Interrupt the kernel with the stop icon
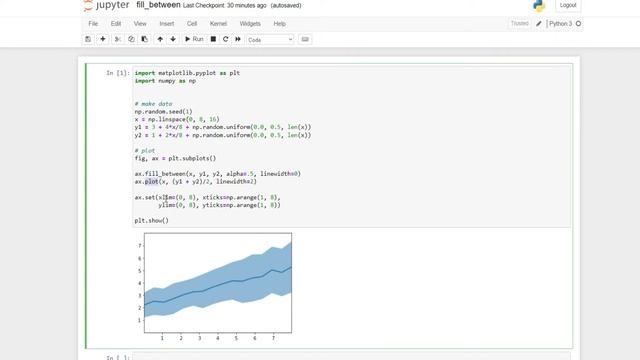This screenshot has width=640, height=360. coord(213,39)
